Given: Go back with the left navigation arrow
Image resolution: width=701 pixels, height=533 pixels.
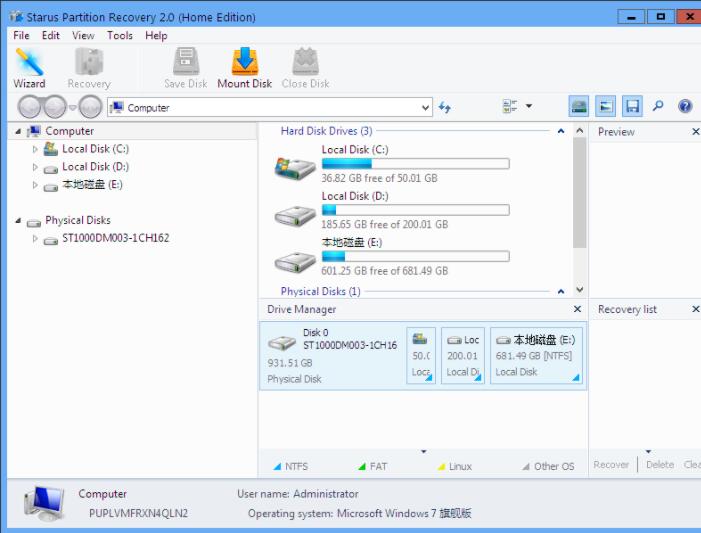Looking at the screenshot, I should tap(30, 107).
